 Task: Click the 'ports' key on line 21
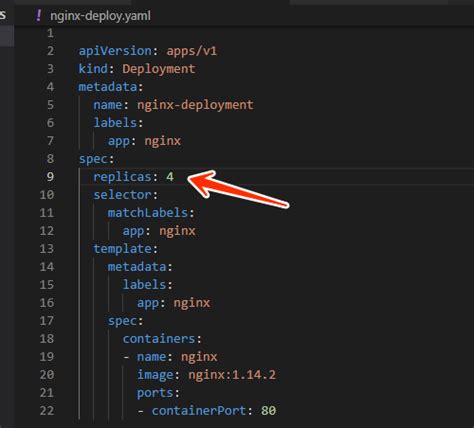(x=155, y=393)
